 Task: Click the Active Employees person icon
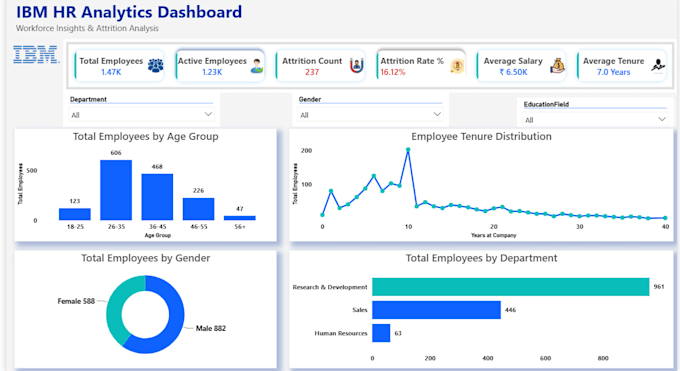257,66
